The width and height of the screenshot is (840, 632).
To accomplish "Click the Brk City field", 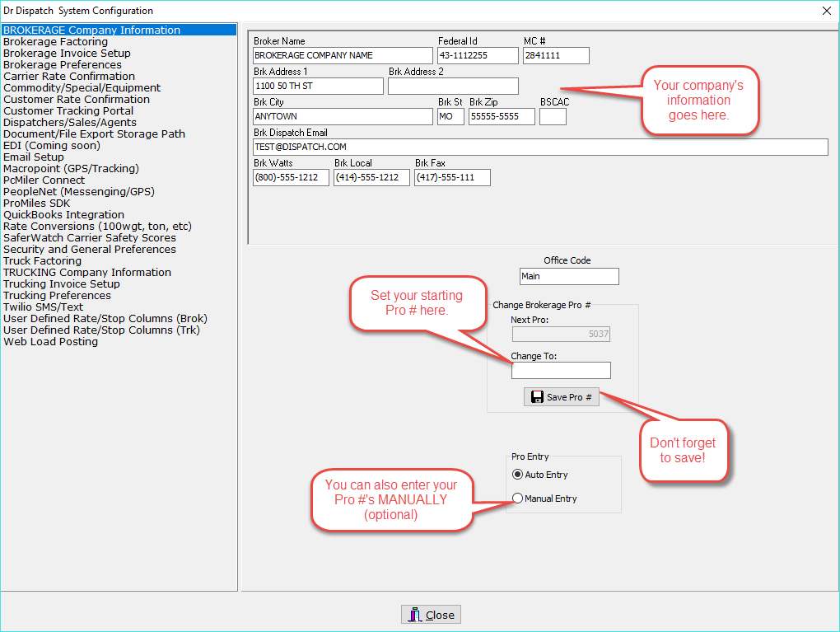I will [343, 116].
